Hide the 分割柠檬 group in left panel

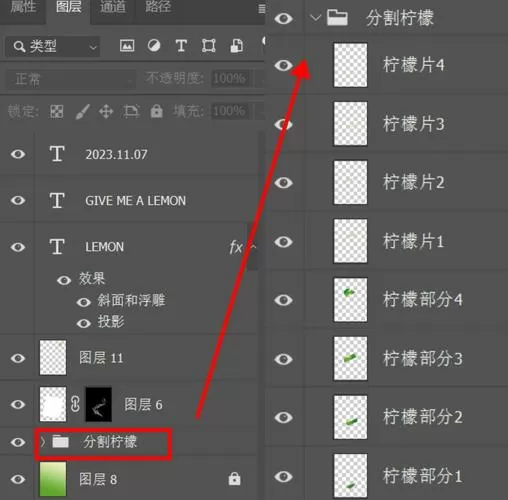pos(18,442)
